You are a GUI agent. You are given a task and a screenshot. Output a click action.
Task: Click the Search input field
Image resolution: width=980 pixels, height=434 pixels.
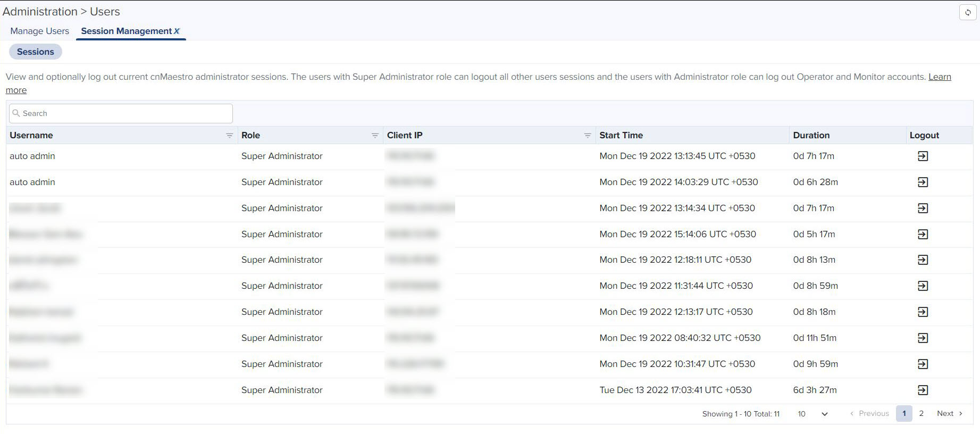[x=121, y=113]
